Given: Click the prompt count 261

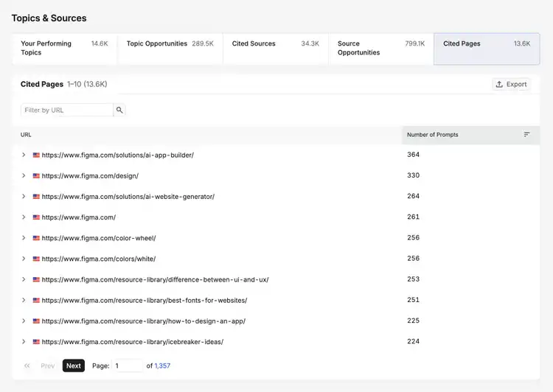Looking at the screenshot, I should (x=414, y=217).
